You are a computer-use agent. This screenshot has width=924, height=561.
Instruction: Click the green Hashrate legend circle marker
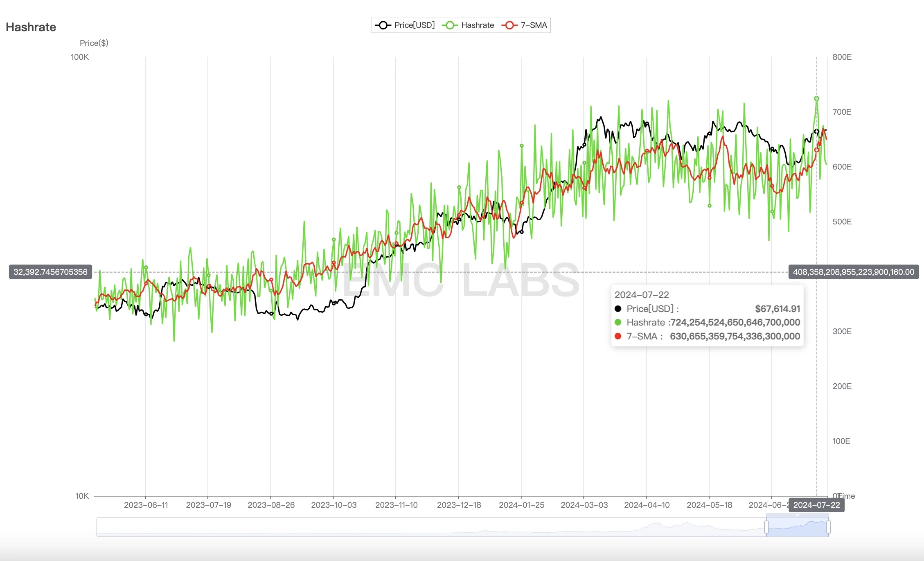click(x=449, y=25)
